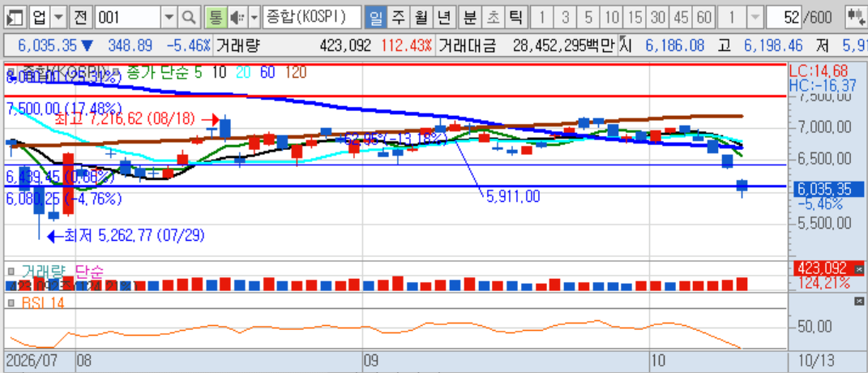The height and width of the screenshot is (373, 868).
Task: Click the 5,911.00 trendline price label
Action: (513, 195)
